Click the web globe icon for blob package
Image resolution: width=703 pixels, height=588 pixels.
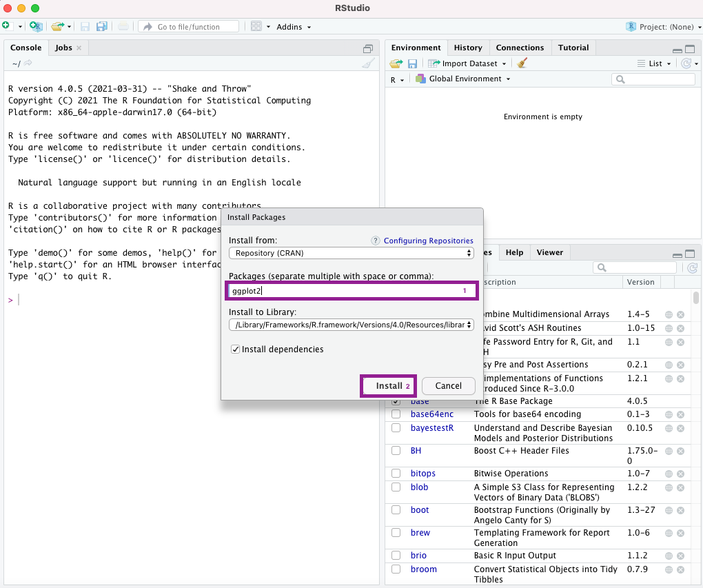[669, 487]
